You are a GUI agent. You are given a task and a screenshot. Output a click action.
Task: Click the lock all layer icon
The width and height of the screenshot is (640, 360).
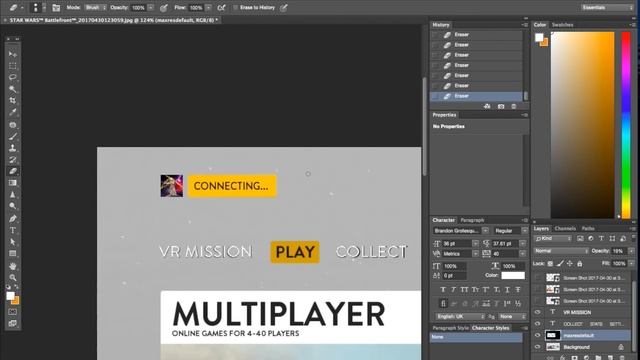(x=580, y=264)
